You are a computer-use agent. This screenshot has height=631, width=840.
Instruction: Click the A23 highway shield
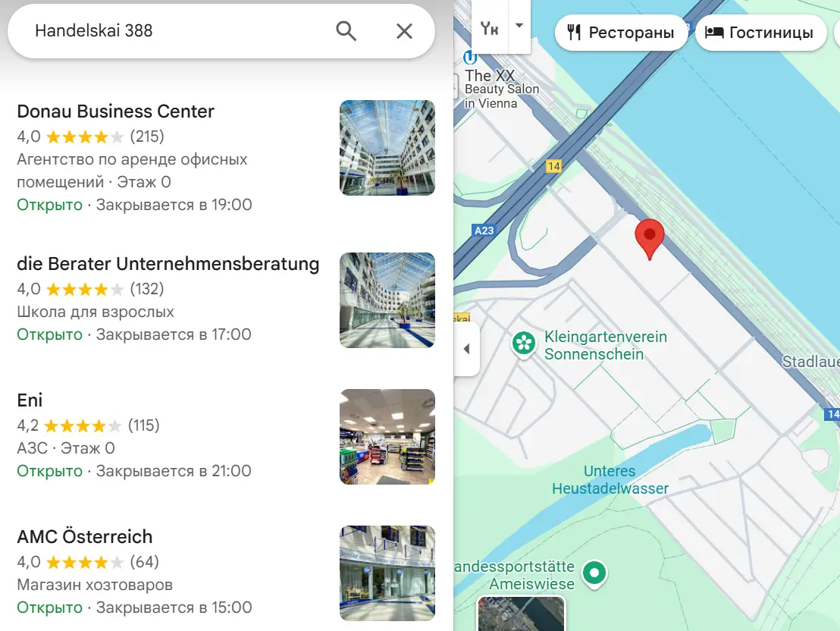pyautogui.click(x=483, y=231)
